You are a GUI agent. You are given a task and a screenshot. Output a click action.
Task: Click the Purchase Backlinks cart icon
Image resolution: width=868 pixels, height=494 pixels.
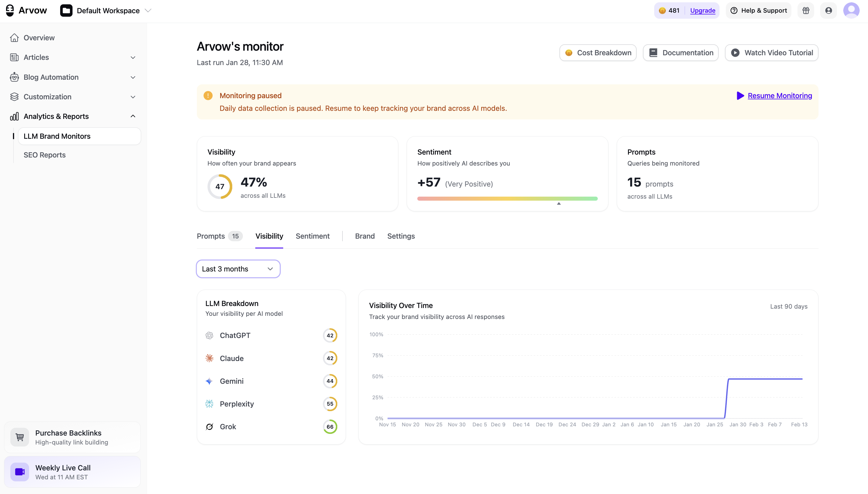pos(20,437)
